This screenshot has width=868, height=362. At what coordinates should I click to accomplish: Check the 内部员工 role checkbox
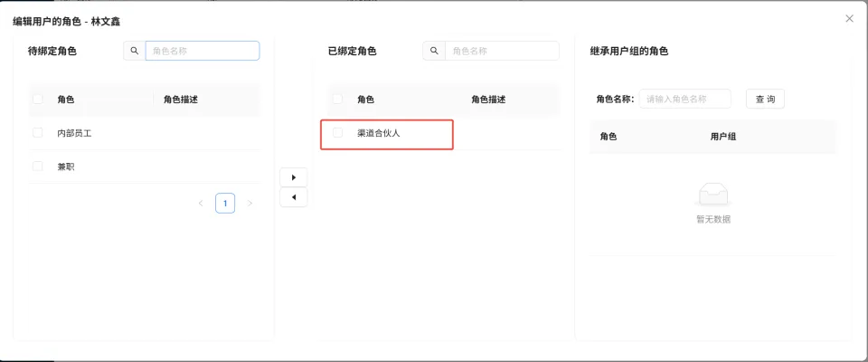pos(38,133)
